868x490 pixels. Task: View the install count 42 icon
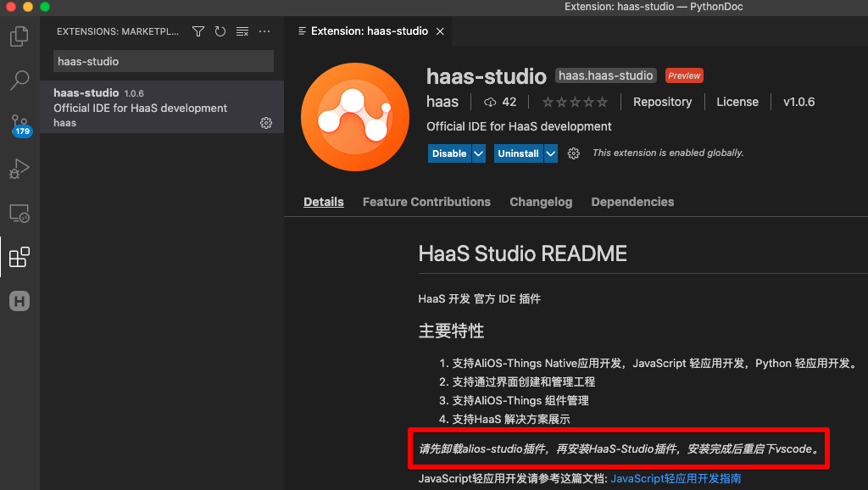tap(490, 102)
